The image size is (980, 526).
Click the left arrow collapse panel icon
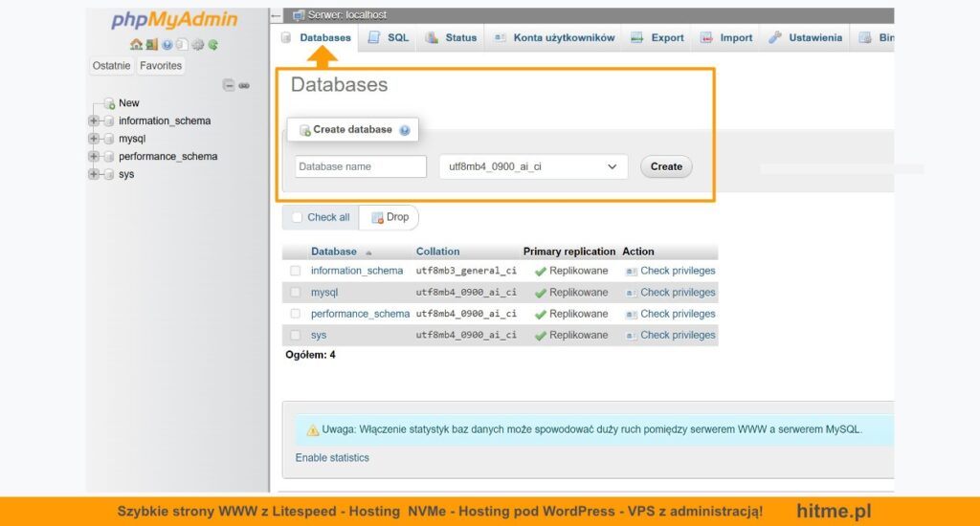click(276, 15)
